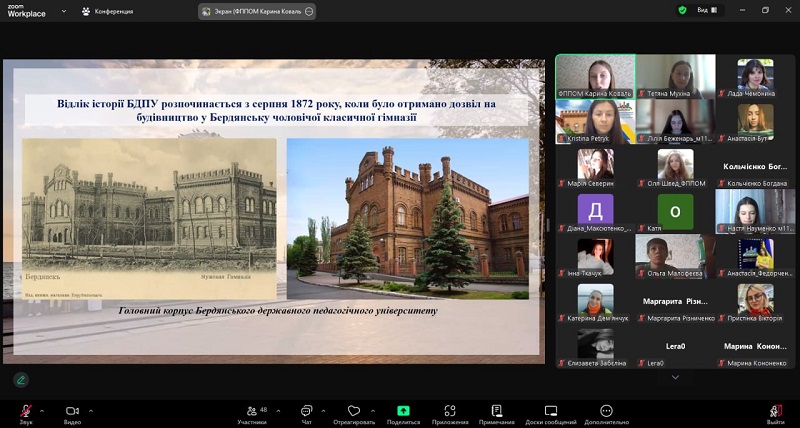800x428 pixels.
Task: Select Лілія Беженарь video tile
Action: (x=676, y=121)
